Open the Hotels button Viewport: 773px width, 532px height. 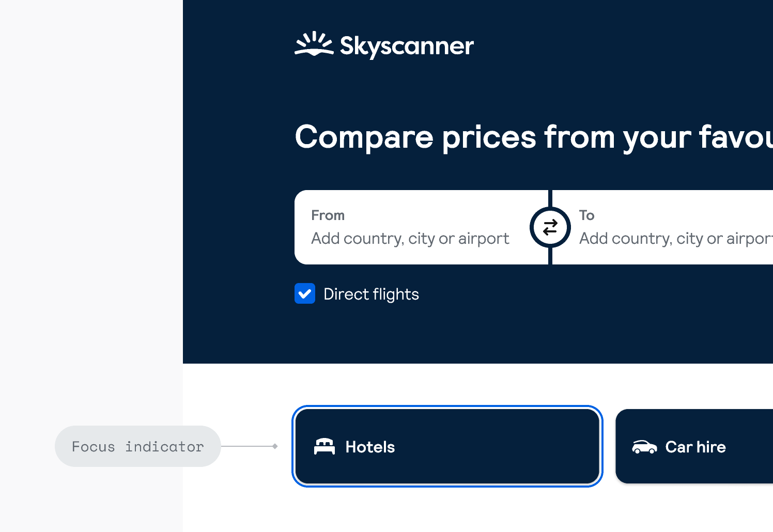click(x=447, y=446)
